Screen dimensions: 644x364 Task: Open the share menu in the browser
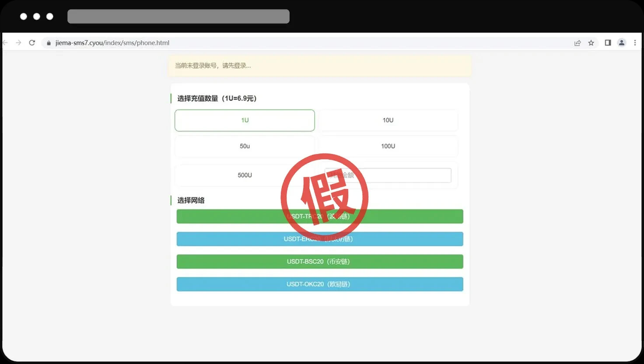577,42
